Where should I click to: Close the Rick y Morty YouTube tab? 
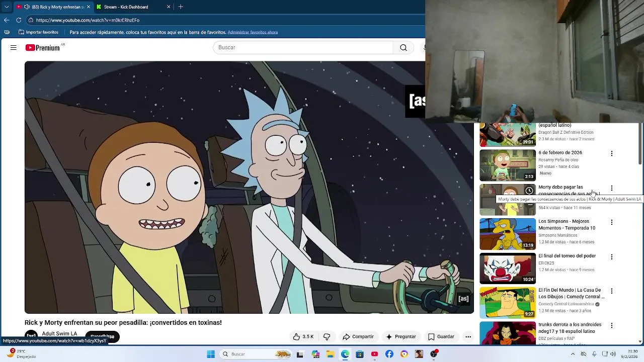pos(88,7)
